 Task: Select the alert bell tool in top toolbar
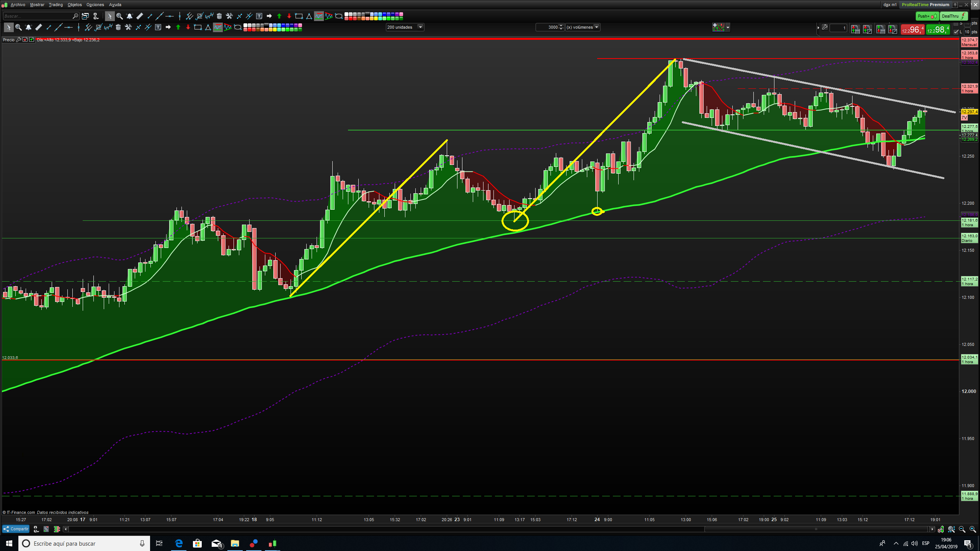pyautogui.click(x=129, y=16)
